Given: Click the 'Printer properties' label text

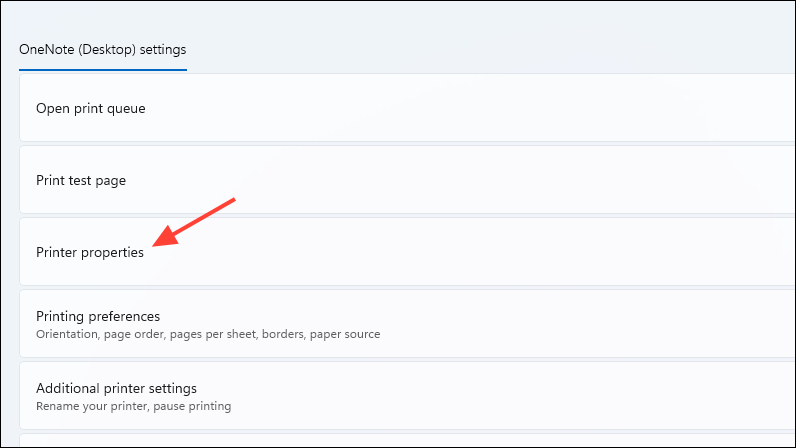Looking at the screenshot, I should (89, 253).
